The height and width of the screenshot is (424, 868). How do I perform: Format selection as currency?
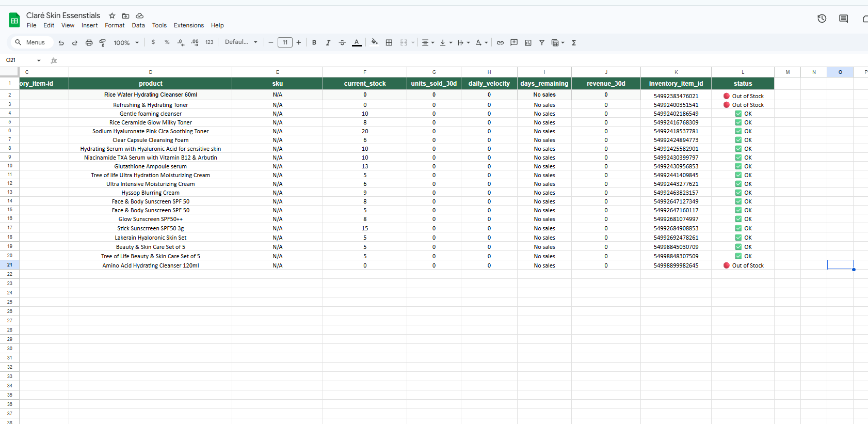point(153,42)
